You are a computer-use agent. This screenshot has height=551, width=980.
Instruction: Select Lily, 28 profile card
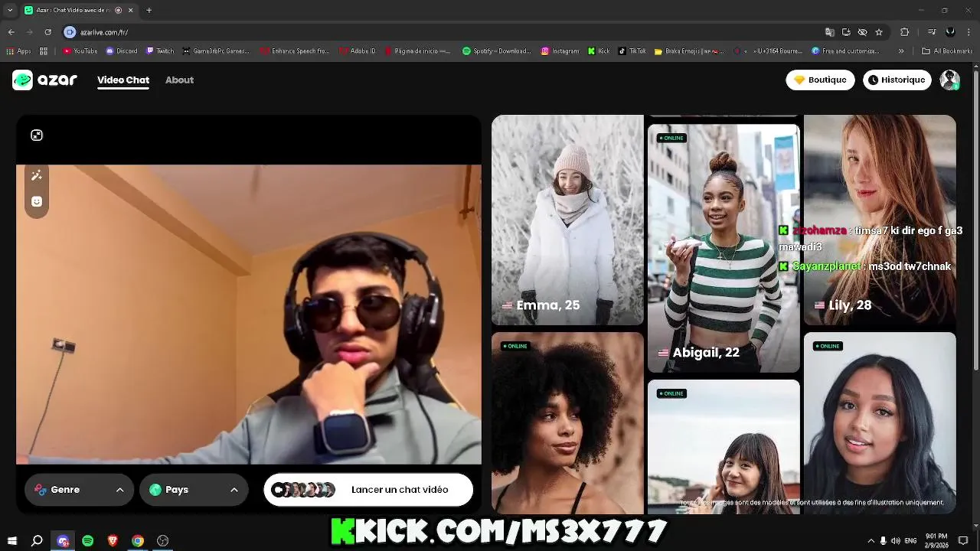(x=880, y=220)
